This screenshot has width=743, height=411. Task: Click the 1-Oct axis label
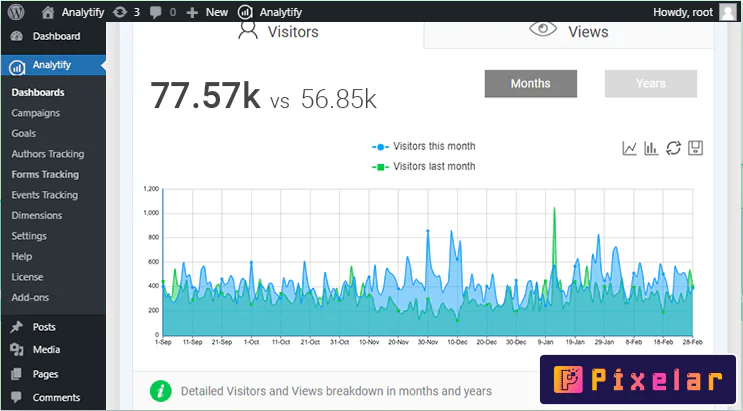click(251, 342)
